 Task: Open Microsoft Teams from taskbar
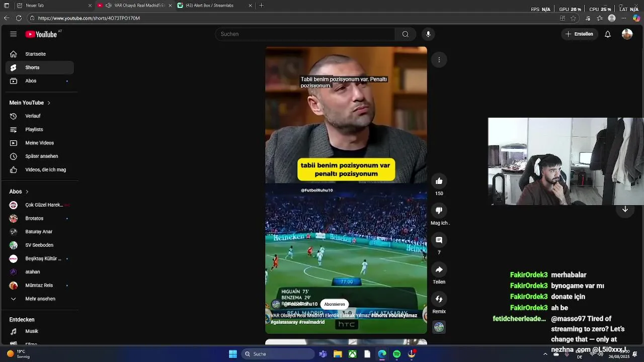point(323,354)
